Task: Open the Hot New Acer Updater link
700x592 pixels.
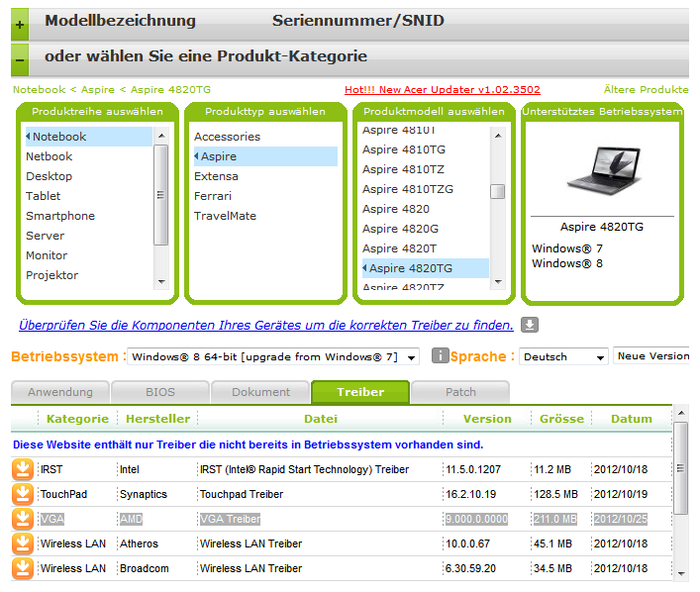Action: [443, 90]
